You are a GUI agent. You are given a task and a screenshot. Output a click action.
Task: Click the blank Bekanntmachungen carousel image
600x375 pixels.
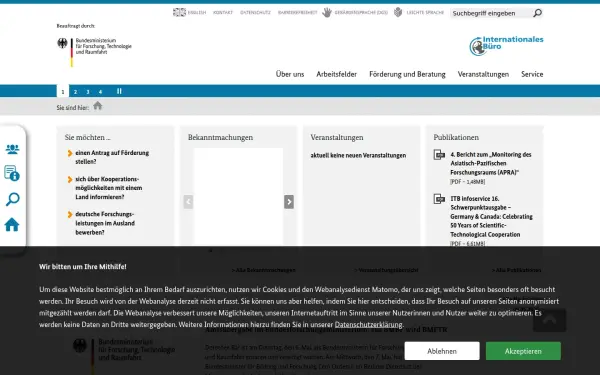238,196
